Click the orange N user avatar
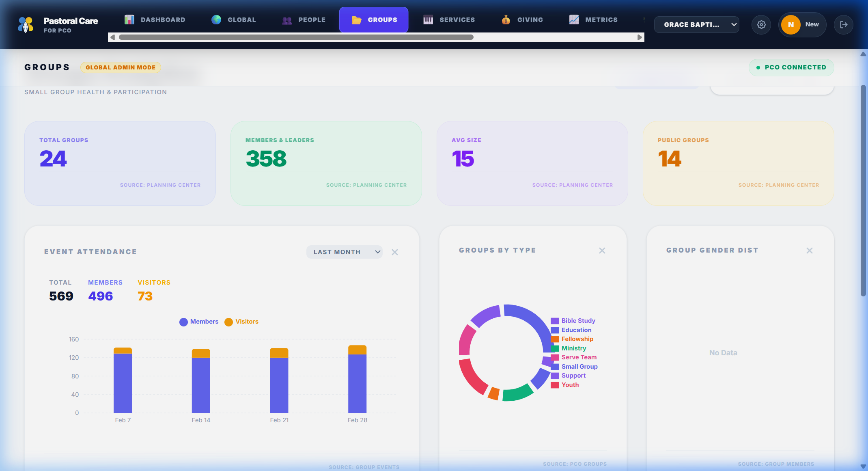868x471 pixels. pyautogui.click(x=790, y=25)
